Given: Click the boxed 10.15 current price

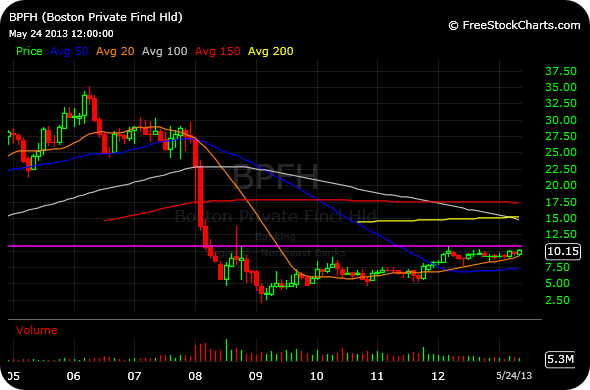Looking at the screenshot, I should (x=563, y=251).
